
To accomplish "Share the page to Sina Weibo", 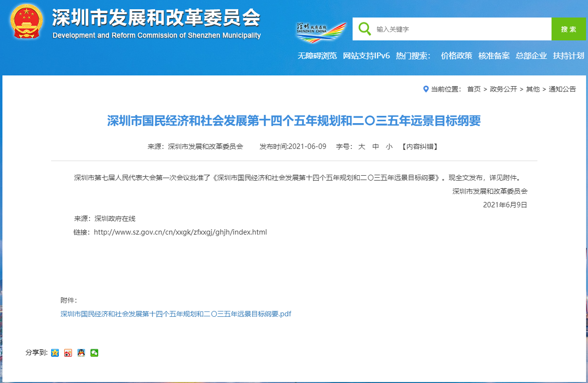I will click(68, 353).
